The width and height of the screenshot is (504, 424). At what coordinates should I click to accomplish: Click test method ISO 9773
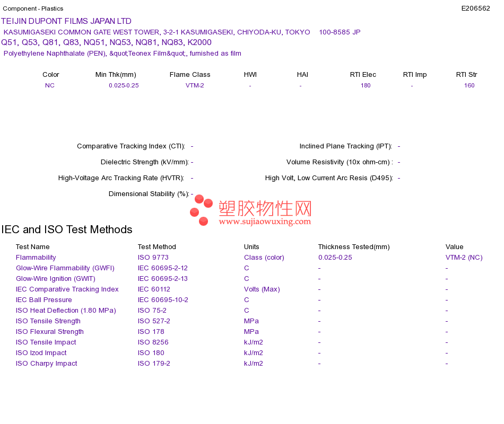coord(153,257)
